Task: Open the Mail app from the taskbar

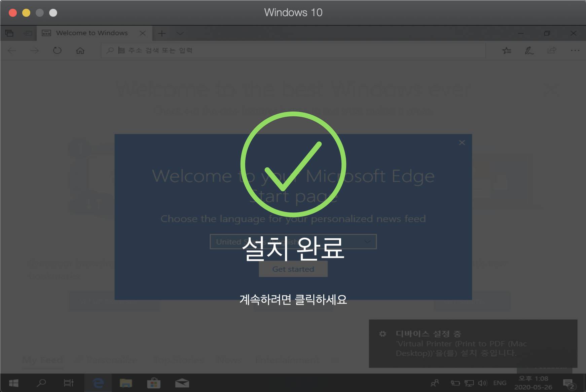Action: coord(182,383)
